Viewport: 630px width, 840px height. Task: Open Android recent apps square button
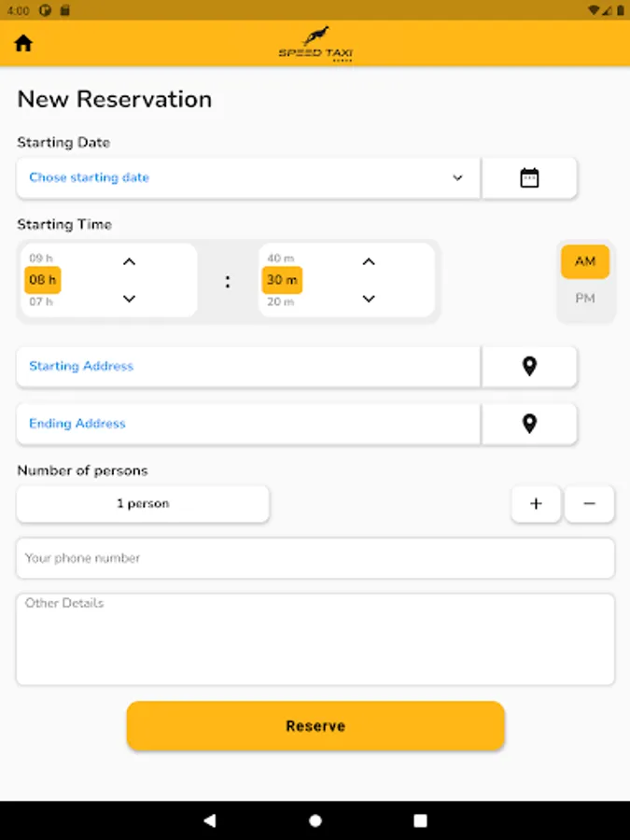[421, 820]
